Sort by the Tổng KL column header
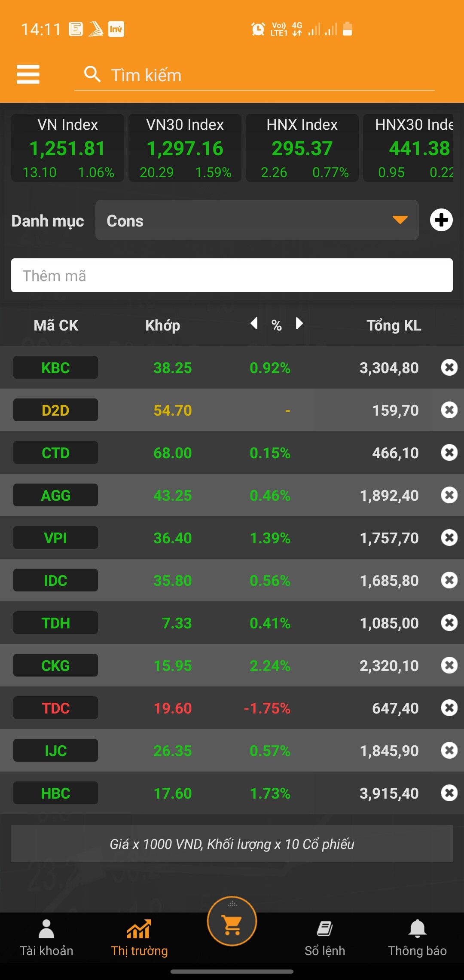The image size is (464, 980). 394,325
